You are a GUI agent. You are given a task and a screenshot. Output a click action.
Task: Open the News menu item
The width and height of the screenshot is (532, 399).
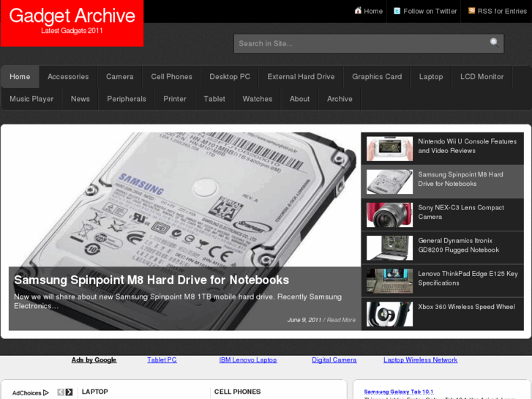80,99
